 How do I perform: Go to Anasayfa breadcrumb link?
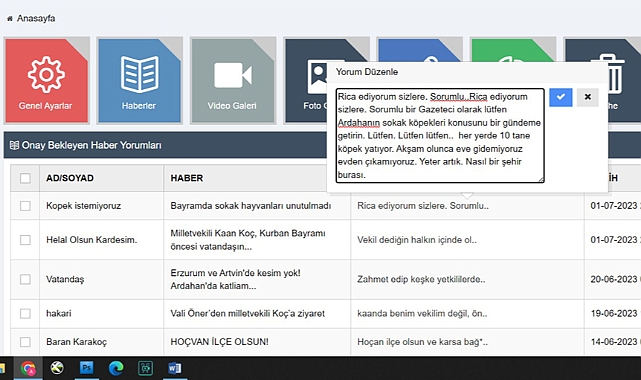pos(36,18)
